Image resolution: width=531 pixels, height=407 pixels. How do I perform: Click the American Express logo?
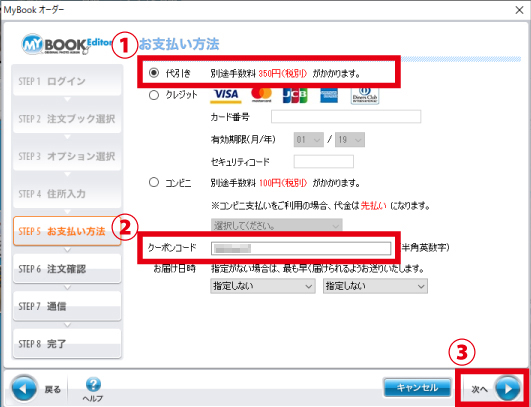[329, 95]
